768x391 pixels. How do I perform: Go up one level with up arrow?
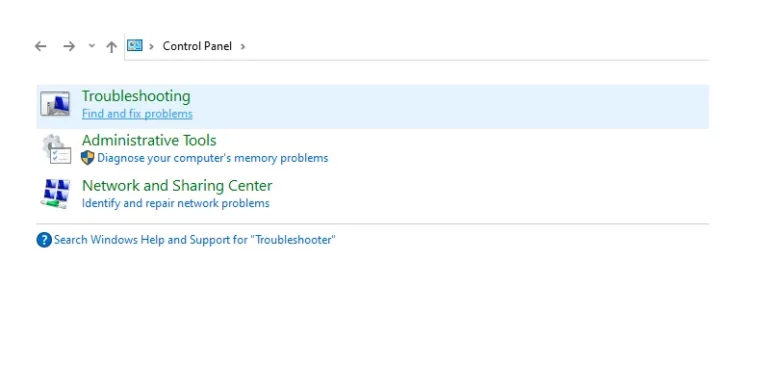click(112, 47)
